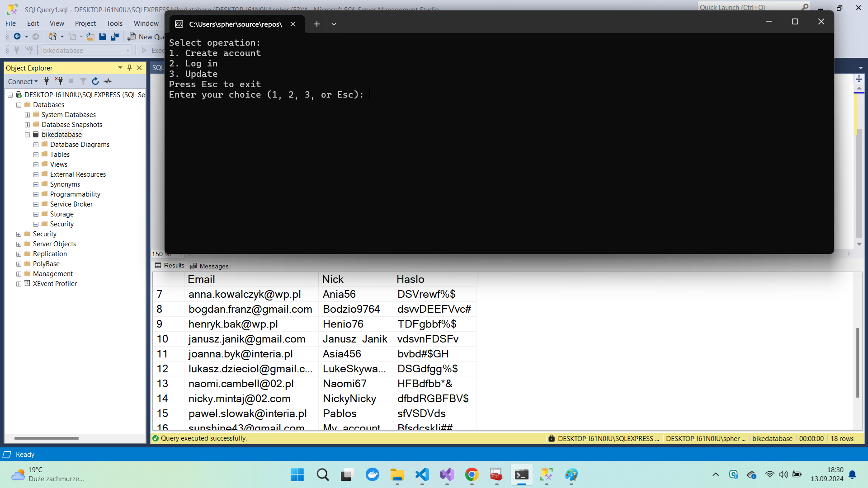Collapse the bikedatabase node

(27, 135)
